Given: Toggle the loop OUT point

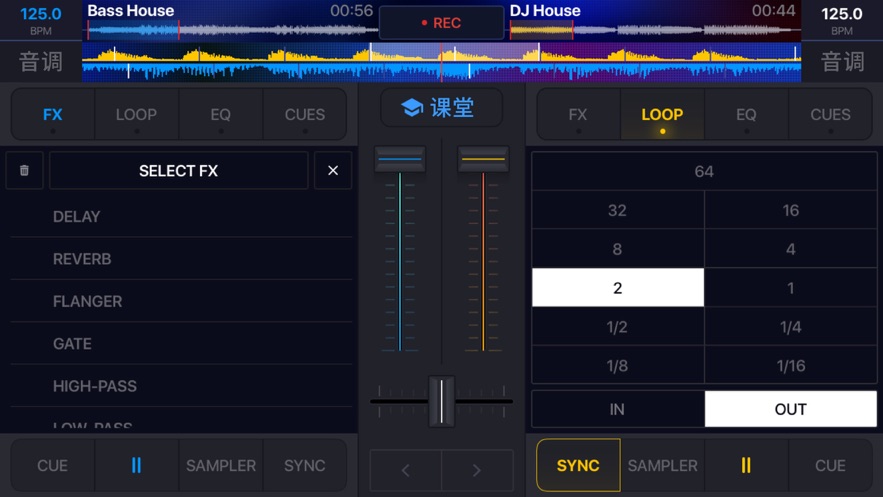Looking at the screenshot, I should click(x=790, y=409).
